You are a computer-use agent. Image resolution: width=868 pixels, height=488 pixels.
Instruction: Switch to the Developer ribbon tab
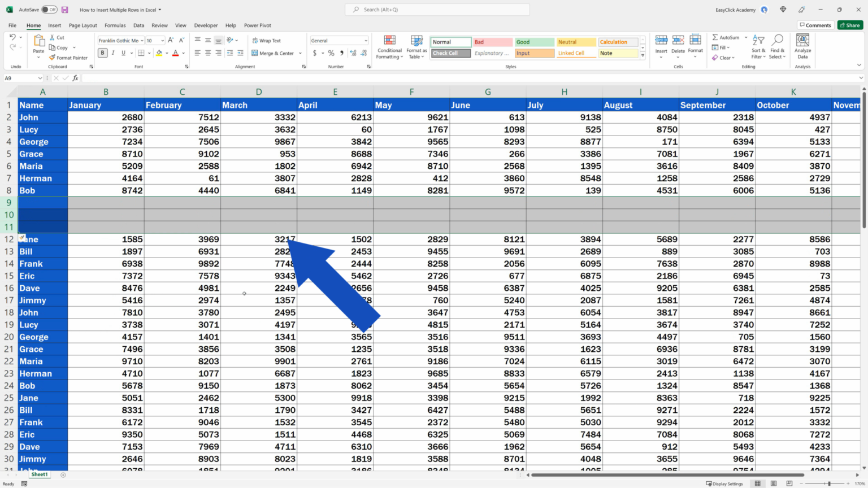206,25
